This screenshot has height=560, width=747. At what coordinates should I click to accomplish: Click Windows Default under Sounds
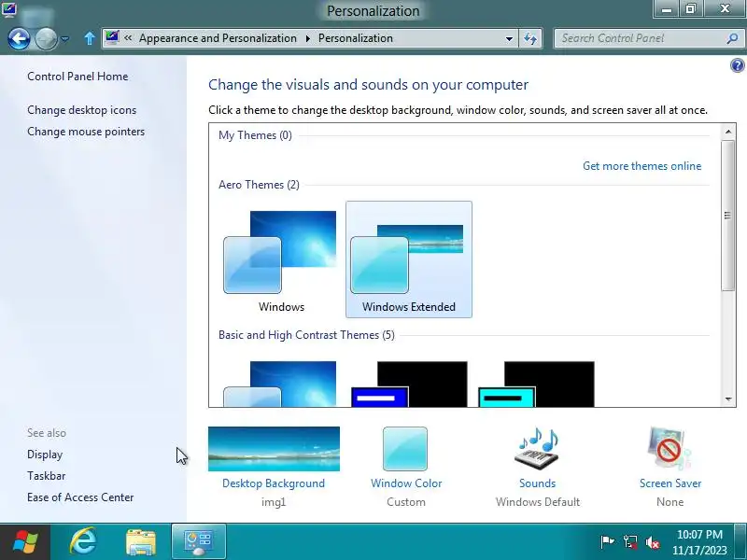point(538,502)
